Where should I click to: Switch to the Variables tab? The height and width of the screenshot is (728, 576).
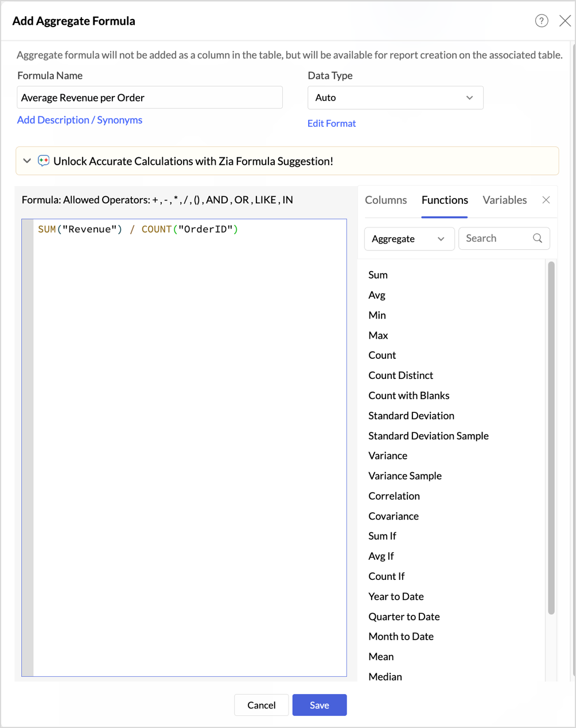[x=504, y=200]
